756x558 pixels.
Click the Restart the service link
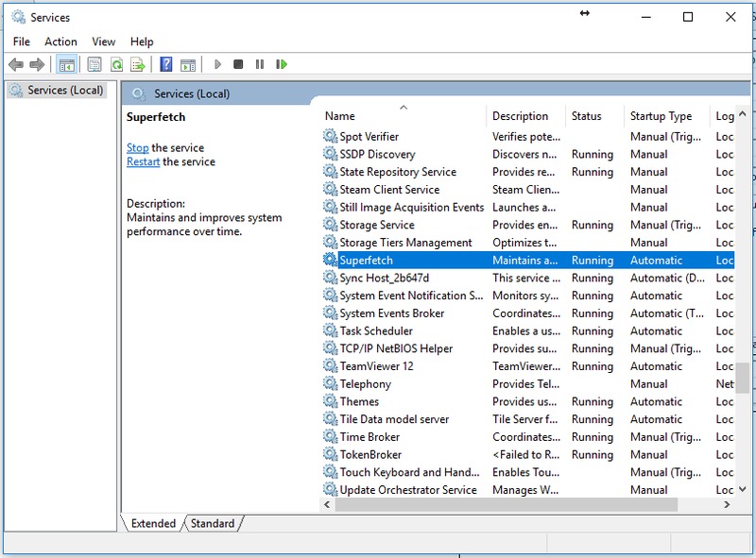click(x=143, y=162)
